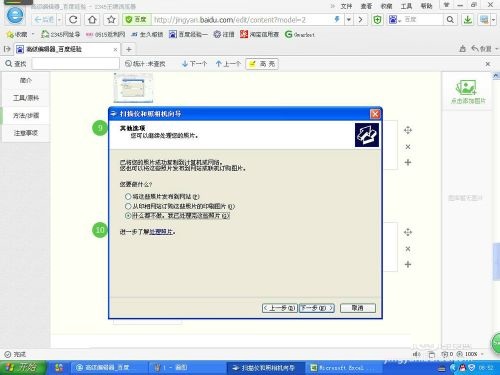
Task: Toggle the 高亮 highlight button
Action: [262, 64]
